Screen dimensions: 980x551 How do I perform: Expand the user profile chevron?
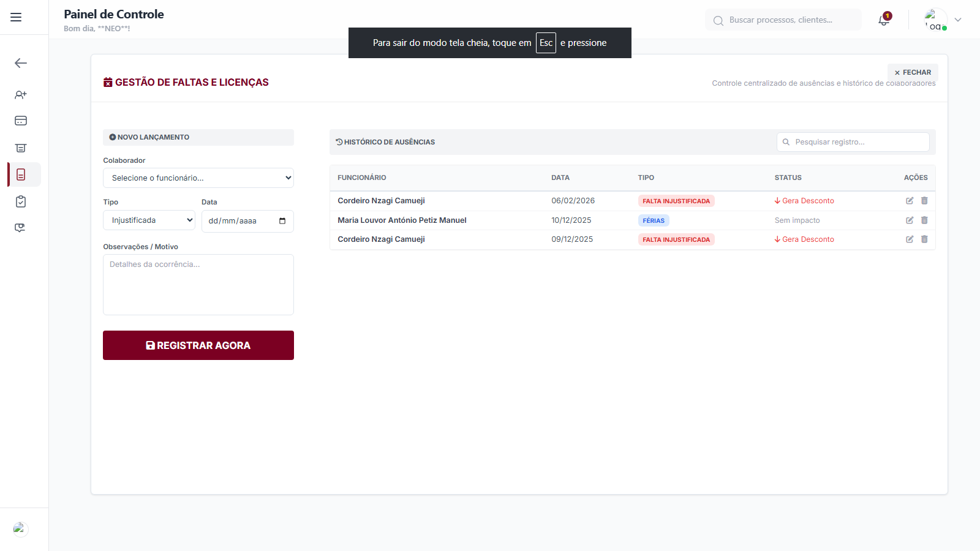(958, 20)
